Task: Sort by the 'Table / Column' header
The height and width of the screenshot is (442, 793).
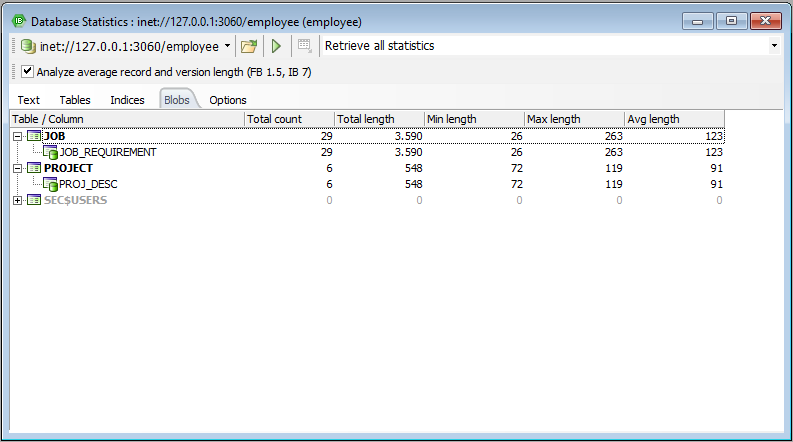Action: [127, 119]
